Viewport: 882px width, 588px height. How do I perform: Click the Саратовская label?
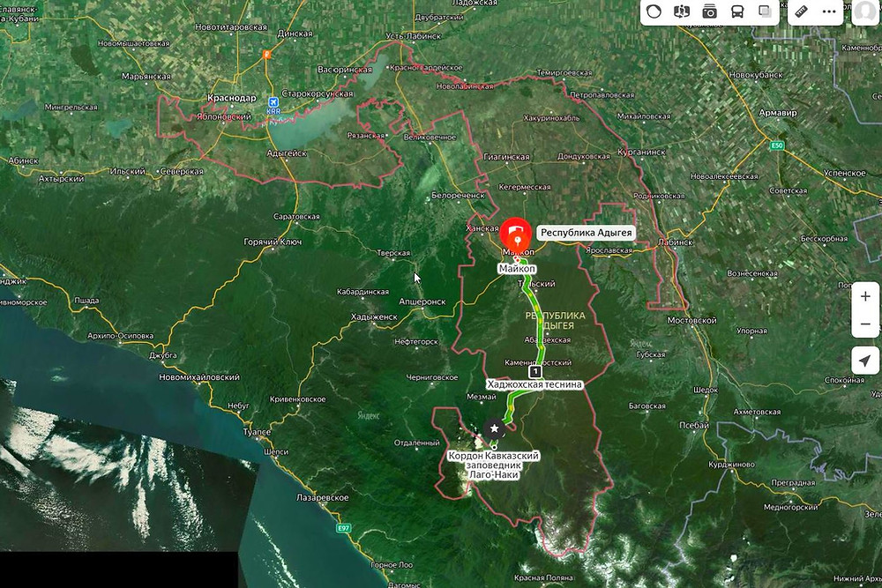295,217
